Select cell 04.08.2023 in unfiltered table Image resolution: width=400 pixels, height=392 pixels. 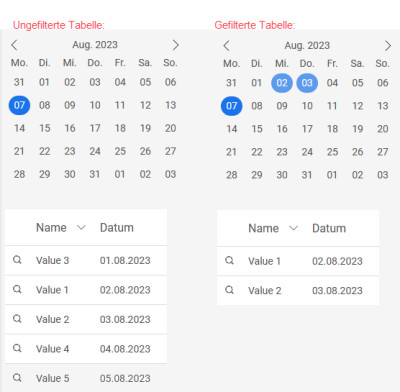[125, 349]
